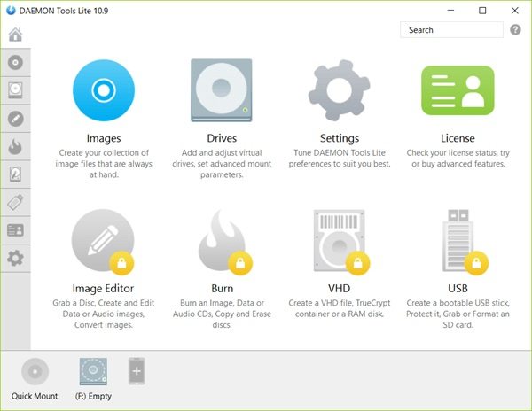Open License via sidebar ID card icon
This screenshot has width=532, height=411.
click(15, 230)
